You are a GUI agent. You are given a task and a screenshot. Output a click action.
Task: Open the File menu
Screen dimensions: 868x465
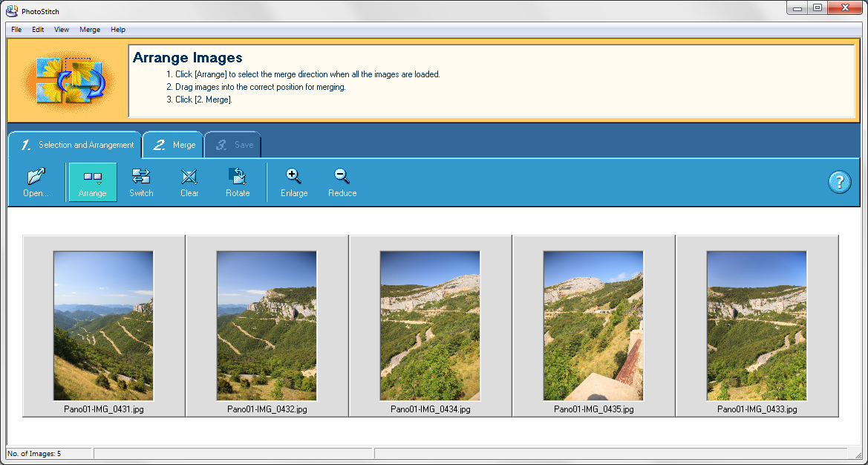click(16, 30)
